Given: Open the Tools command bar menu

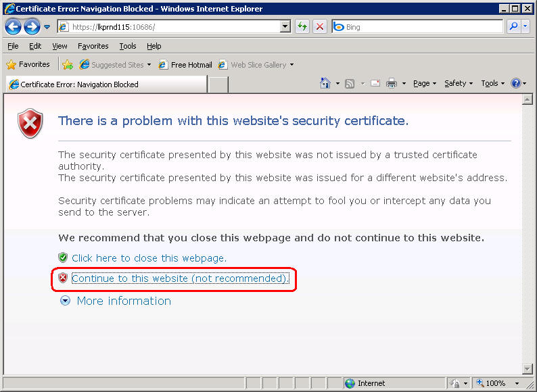Looking at the screenshot, I should (x=492, y=83).
